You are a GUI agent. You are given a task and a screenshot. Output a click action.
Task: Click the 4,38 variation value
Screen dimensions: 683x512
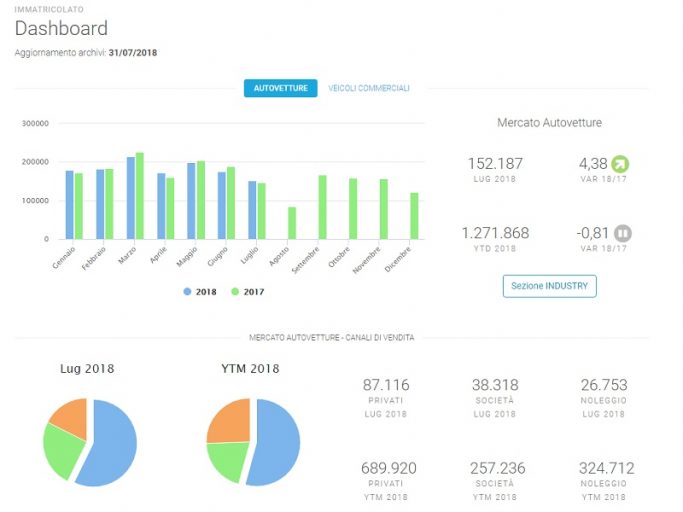coord(593,164)
